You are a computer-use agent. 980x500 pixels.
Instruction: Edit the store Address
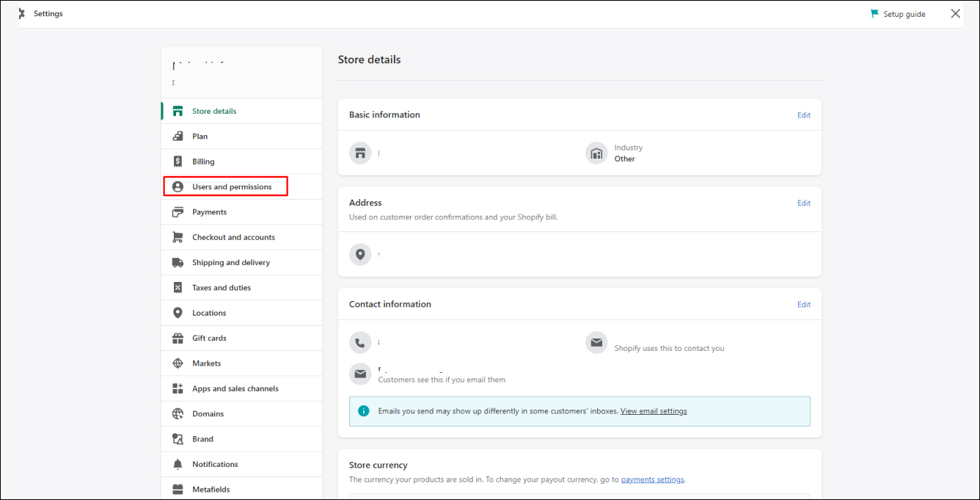(x=804, y=203)
